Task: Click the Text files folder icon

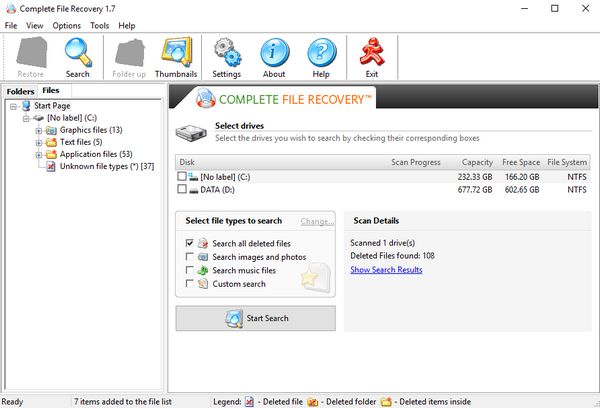Action: [x=51, y=142]
